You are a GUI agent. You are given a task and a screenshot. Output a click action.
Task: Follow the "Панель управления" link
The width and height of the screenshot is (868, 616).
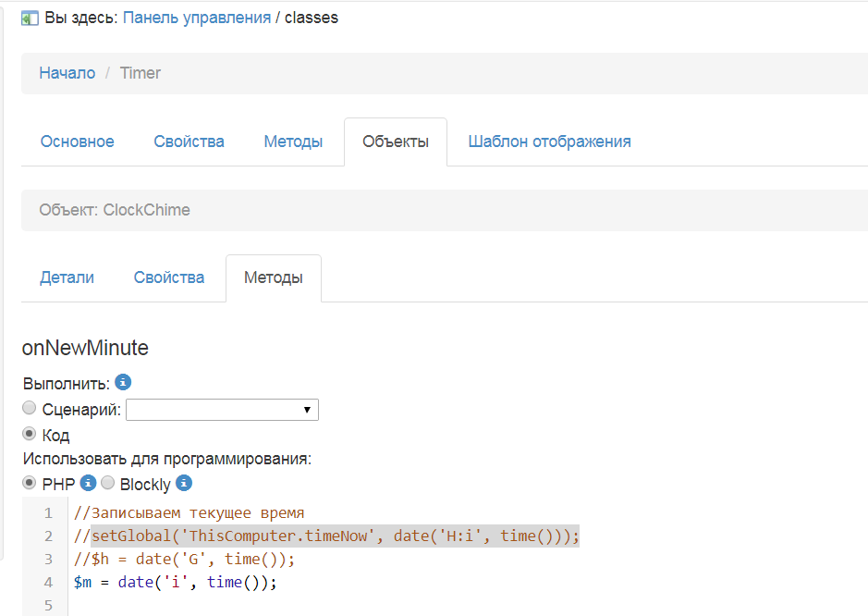tap(196, 18)
